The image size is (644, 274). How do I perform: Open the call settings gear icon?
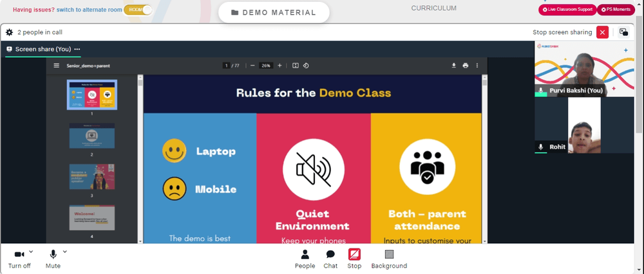click(x=9, y=32)
